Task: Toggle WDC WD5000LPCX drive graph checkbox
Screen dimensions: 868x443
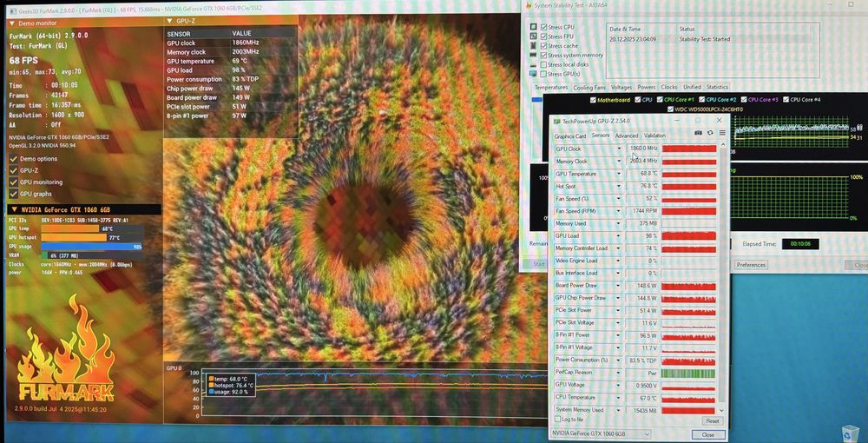Action: click(671, 109)
